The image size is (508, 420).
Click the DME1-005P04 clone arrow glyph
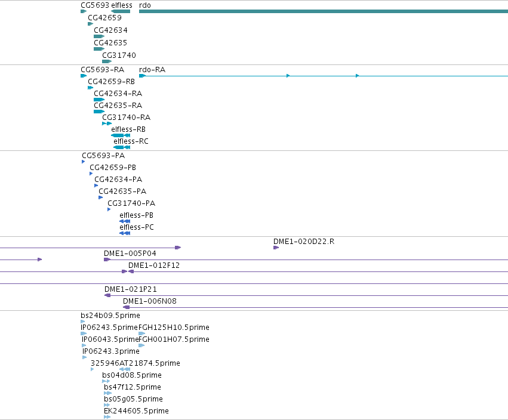107,260
